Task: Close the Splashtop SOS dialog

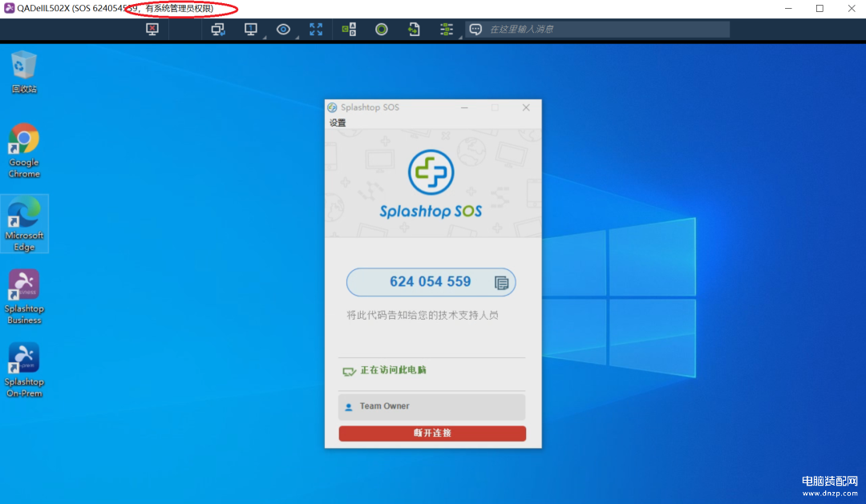Action: (x=526, y=107)
